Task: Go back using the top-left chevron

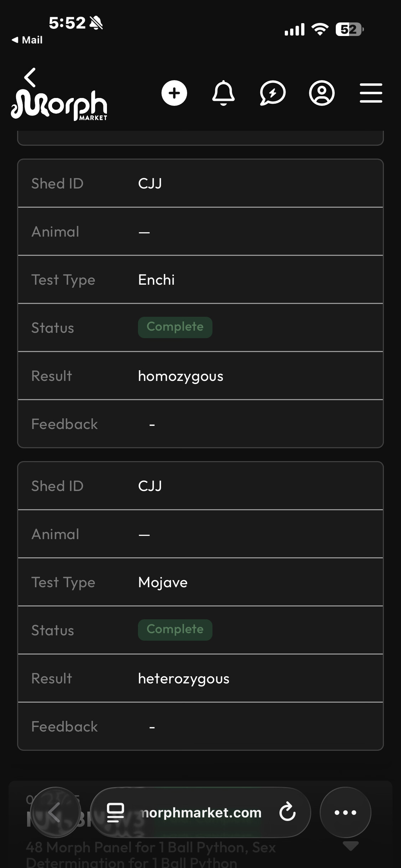Action: [30, 77]
